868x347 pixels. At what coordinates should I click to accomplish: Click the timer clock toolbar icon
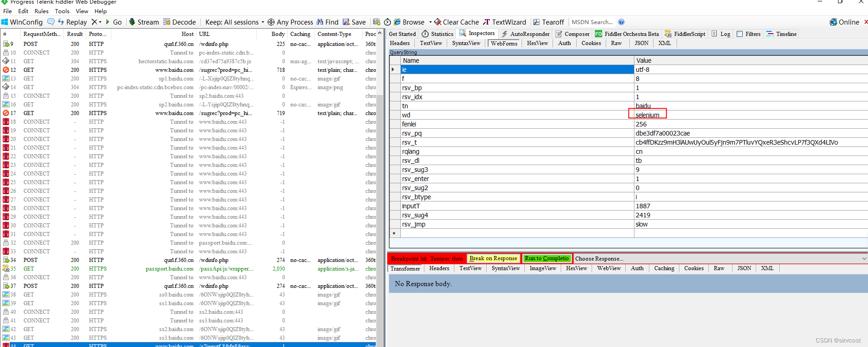tap(387, 22)
